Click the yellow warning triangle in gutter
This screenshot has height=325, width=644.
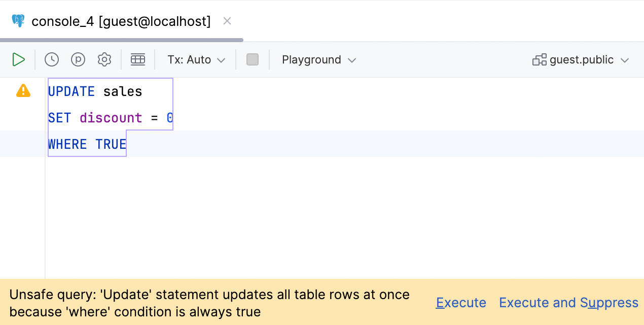pyautogui.click(x=23, y=91)
